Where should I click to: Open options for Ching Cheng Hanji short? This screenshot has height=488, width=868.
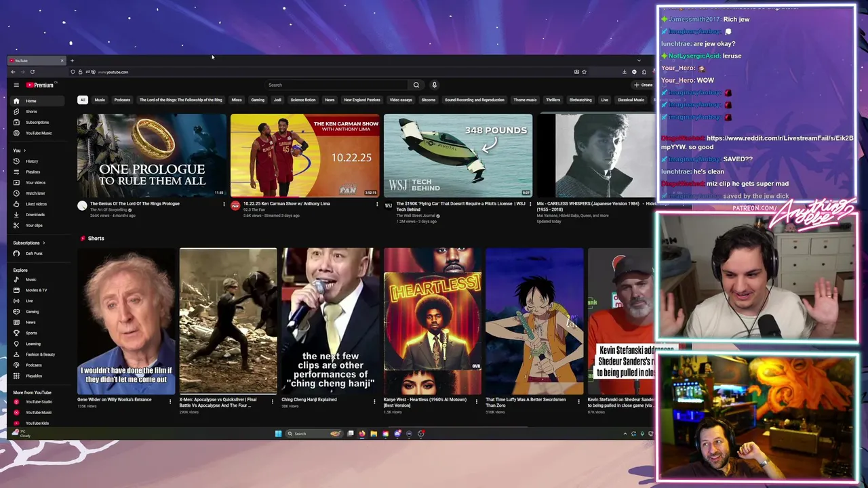pos(374,401)
